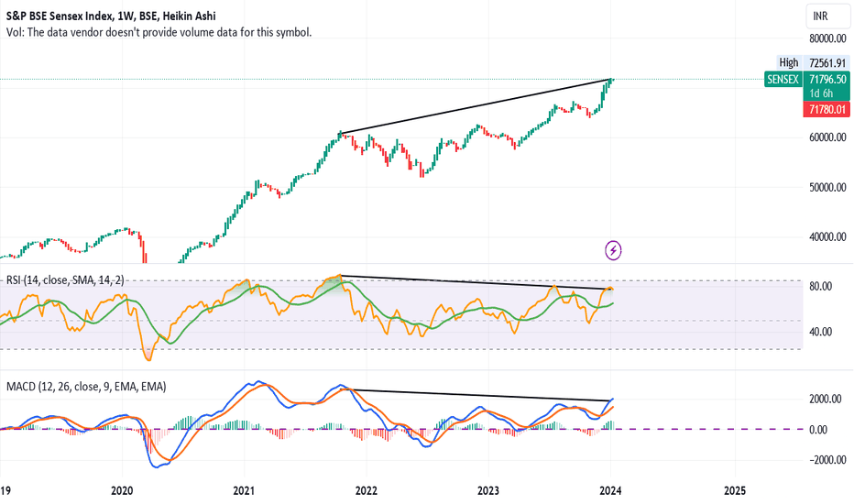Click the purple lightning bolt event icon

point(613,250)
